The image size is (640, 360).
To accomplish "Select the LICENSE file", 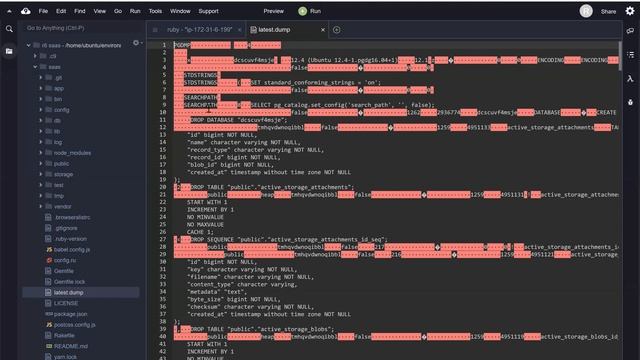I will [x=66, y=303].
